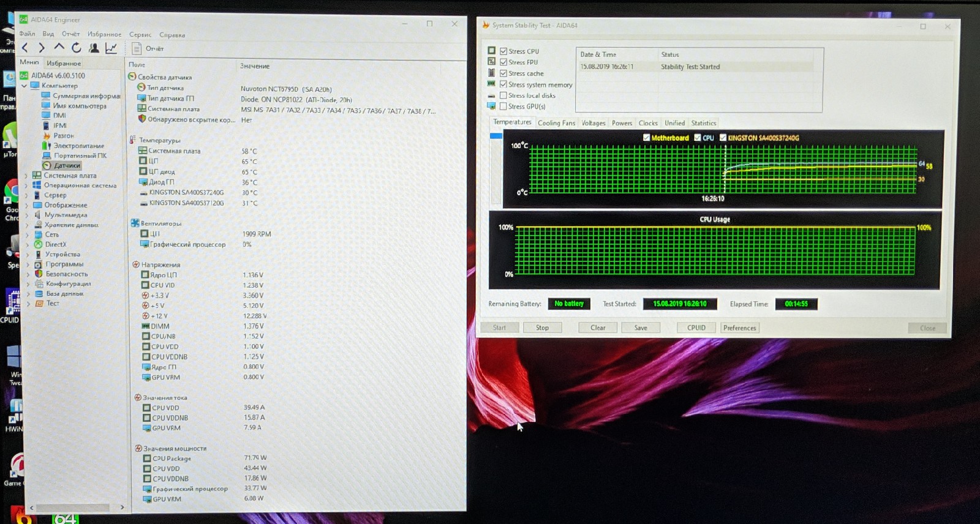Open the IPMI tree item

pos(54,125)
